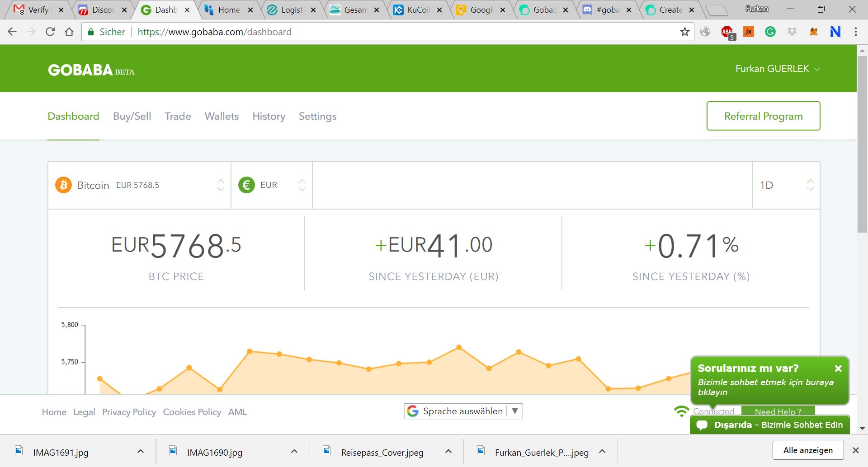Viewport: 868px width, 467px height.
Task: Open the AML footer link
Action: pos(237,412)
